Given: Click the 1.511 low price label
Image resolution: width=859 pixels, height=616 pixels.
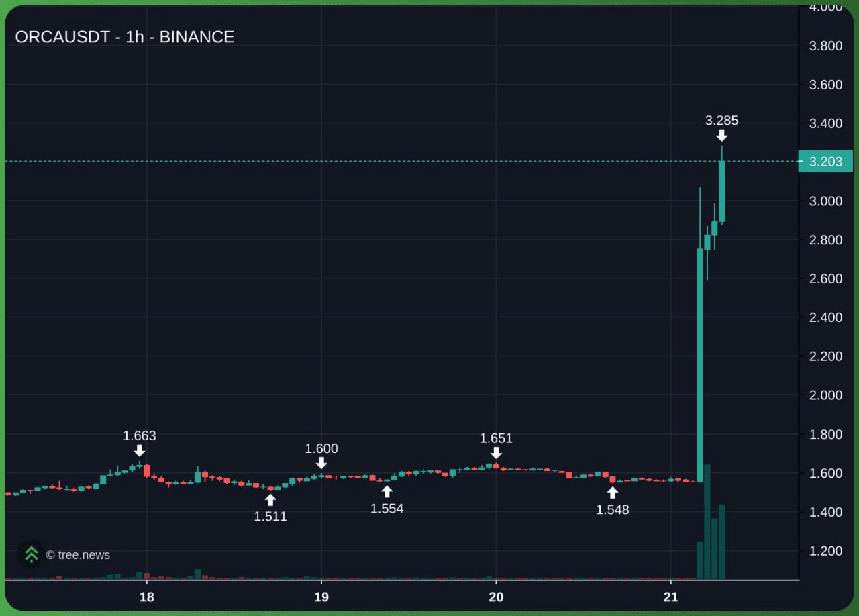Looking at the screenshot, I should pos(270,517).
